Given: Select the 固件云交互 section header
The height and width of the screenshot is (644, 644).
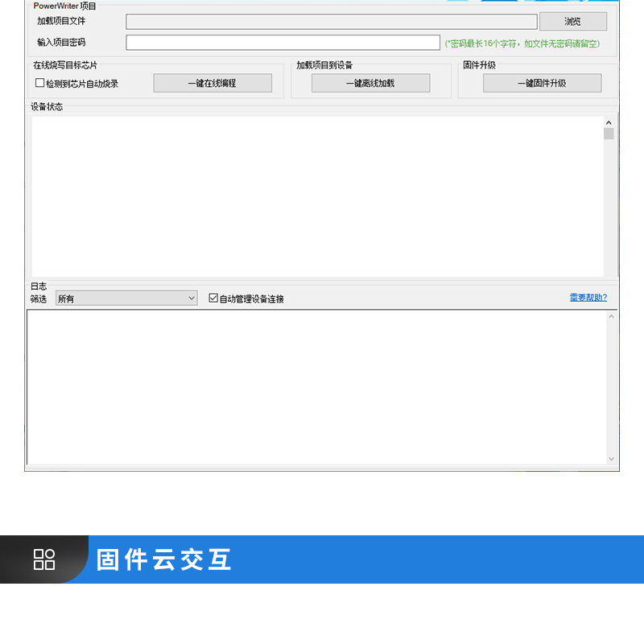Looking at the screenshot, I should [x=164, y=559].
